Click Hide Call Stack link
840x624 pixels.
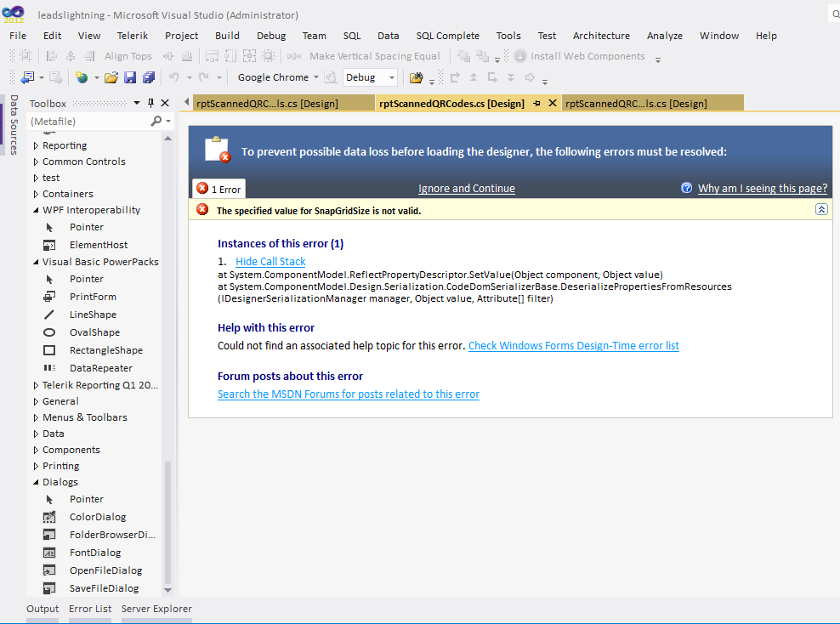click(270, 261)
